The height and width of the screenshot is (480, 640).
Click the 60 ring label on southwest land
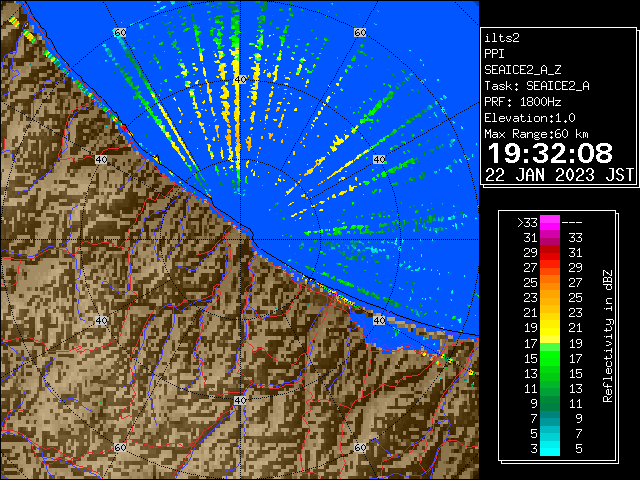coord(120,447)
